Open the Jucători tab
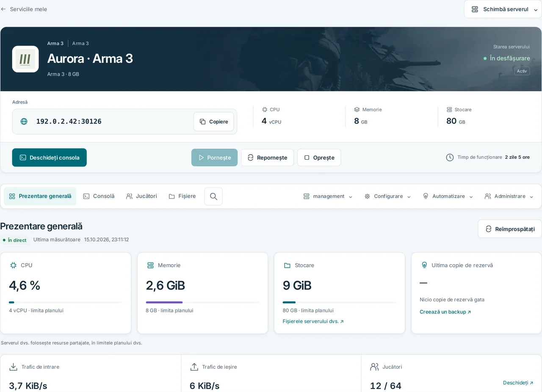Viewport: 542px width, 392px height. [141, 196]
